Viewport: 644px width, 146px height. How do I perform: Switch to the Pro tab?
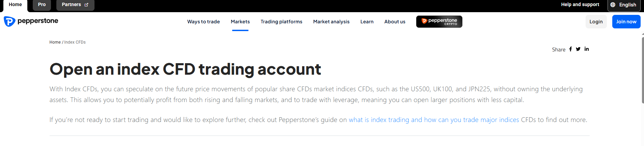click(x=42, y=5)
